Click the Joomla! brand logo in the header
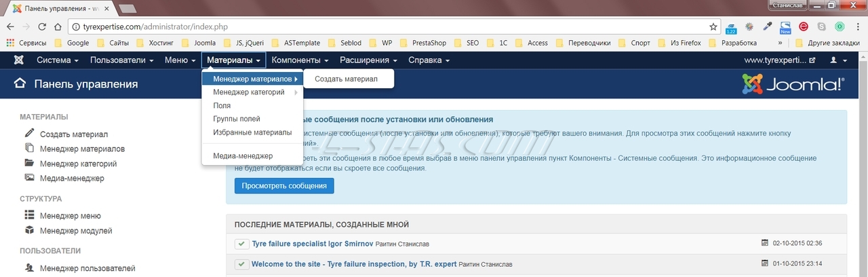Image resolution: width=868 pixels, height=277 pixels. (793, 84)
